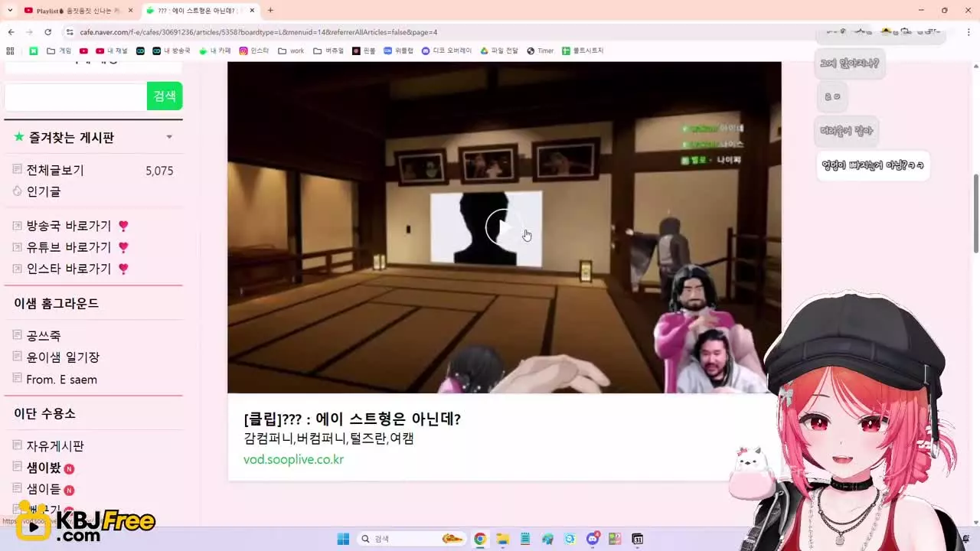
Task: Click the taskbar 검색 search box
Action: (412, 539)
